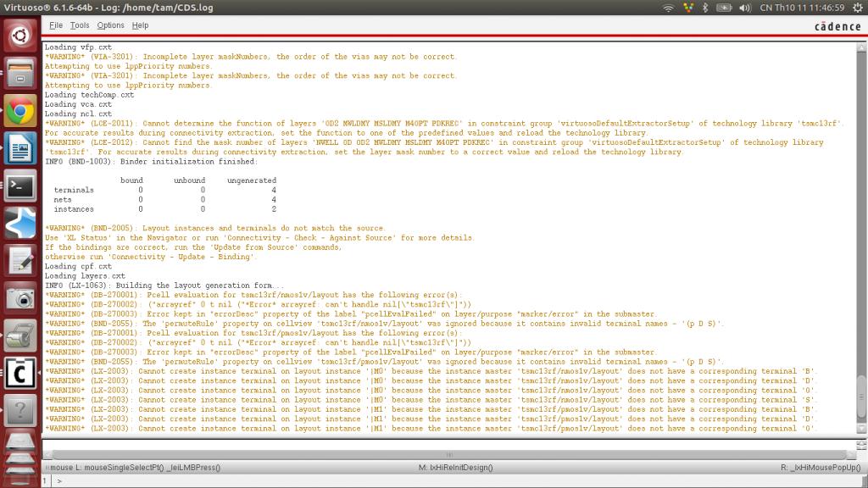Open the CN keyboard input indicator
The width and height of the screenshot is (868, 488).
coord(765,8)
